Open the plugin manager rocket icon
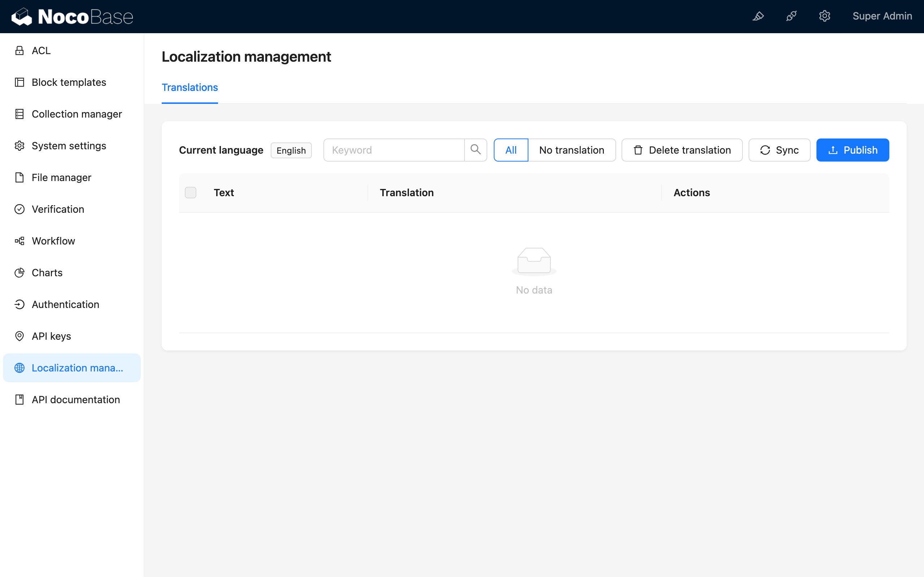This screenshot has width=924, height=577. (x=791, y=16)
